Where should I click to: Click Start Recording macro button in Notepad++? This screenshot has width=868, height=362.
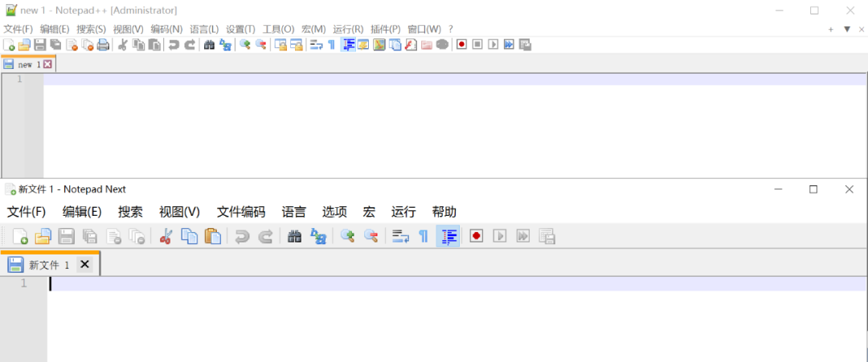(461, 45)
